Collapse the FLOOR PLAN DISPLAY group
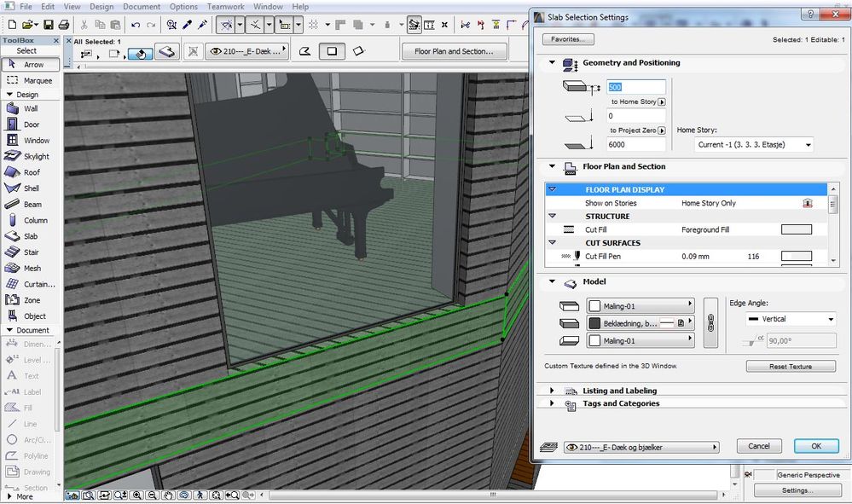The width and height of the screenshot is (852, 504). tap(553, 189)
